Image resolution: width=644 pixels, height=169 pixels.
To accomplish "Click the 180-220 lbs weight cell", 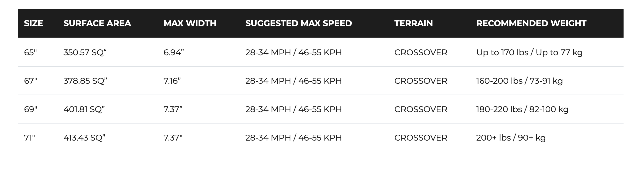I will [522, 109].
